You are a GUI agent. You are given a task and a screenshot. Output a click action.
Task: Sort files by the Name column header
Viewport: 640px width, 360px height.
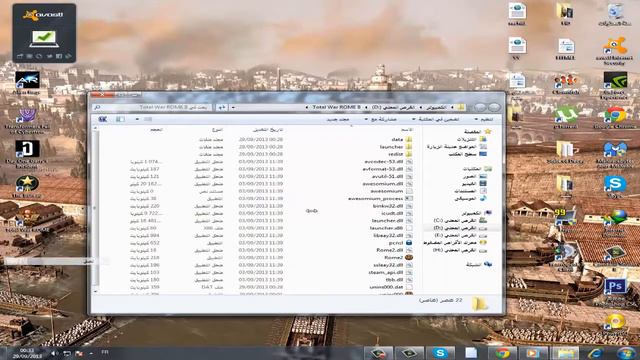point(407,129)
